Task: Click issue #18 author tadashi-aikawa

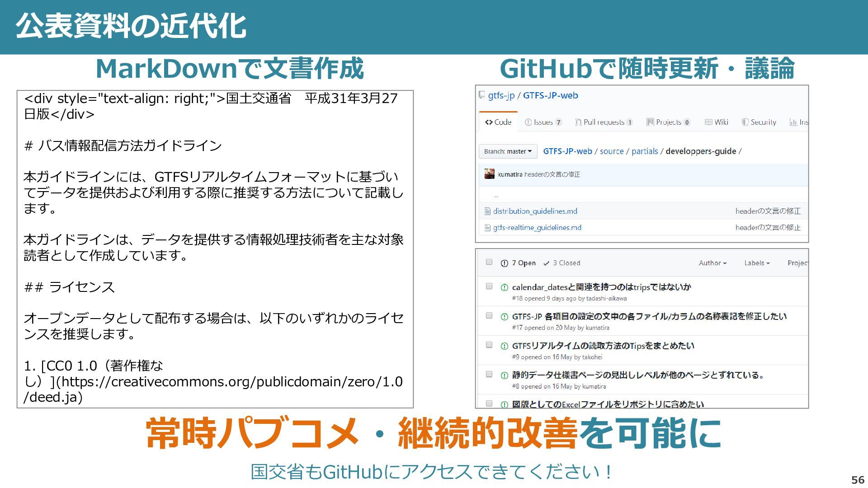Action: (x=606, y=299)
